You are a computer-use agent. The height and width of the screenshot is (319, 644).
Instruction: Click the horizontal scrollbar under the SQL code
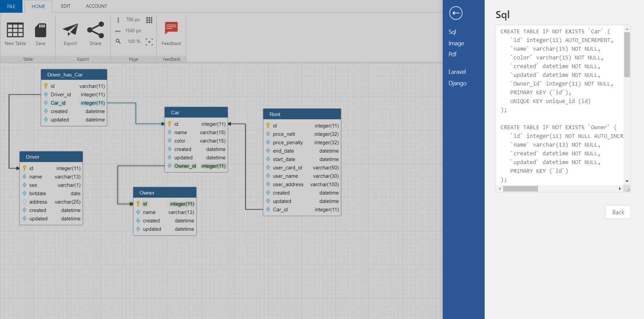(x=520, y=189)
